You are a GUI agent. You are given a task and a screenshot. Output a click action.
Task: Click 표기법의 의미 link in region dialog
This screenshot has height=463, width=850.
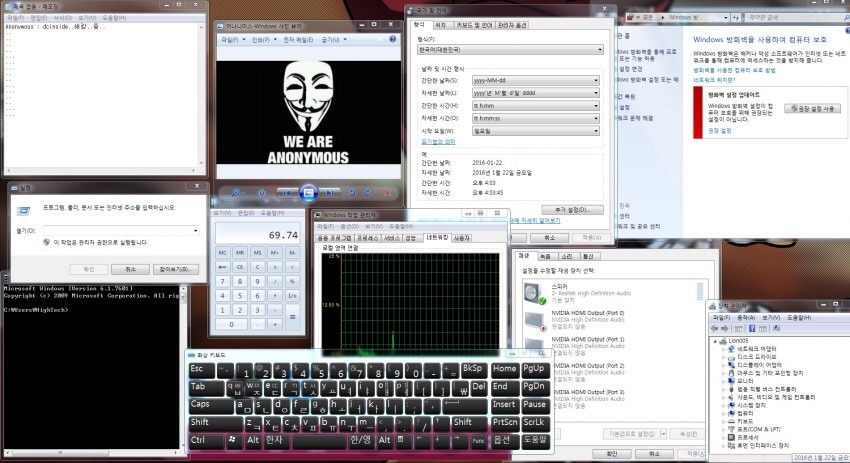[439, 142]
